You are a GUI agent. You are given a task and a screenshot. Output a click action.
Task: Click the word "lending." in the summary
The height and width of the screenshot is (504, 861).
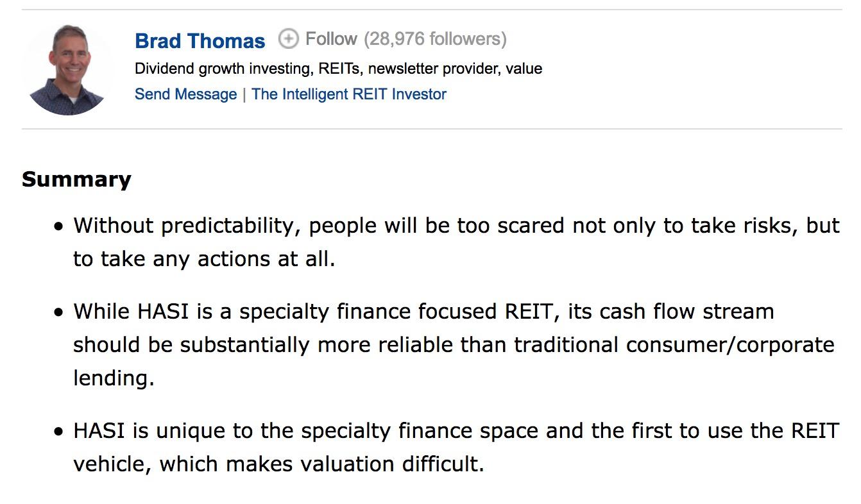click(114, 378)
